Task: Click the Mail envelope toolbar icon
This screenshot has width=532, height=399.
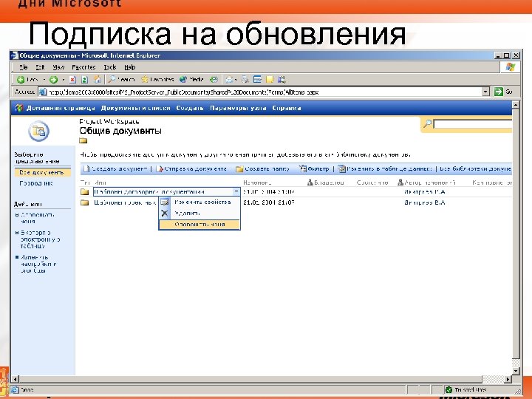Action: [x=229, y=80]
